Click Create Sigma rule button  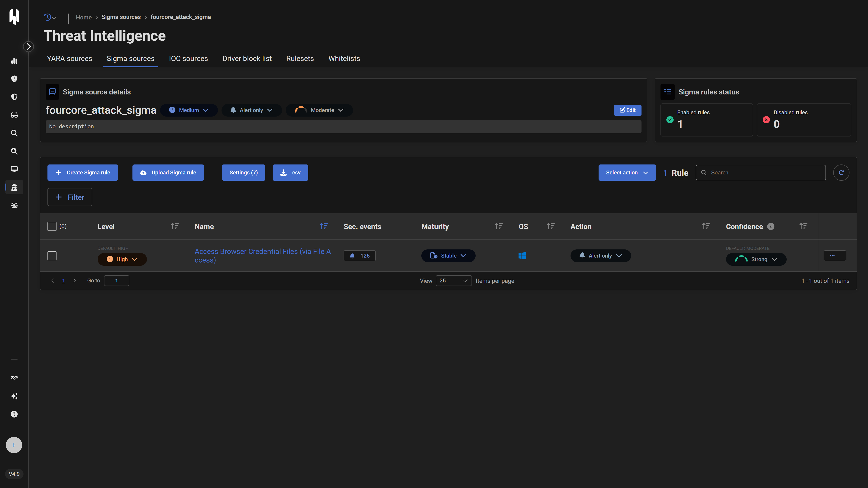pyautogui.click(x=83, y=172)
